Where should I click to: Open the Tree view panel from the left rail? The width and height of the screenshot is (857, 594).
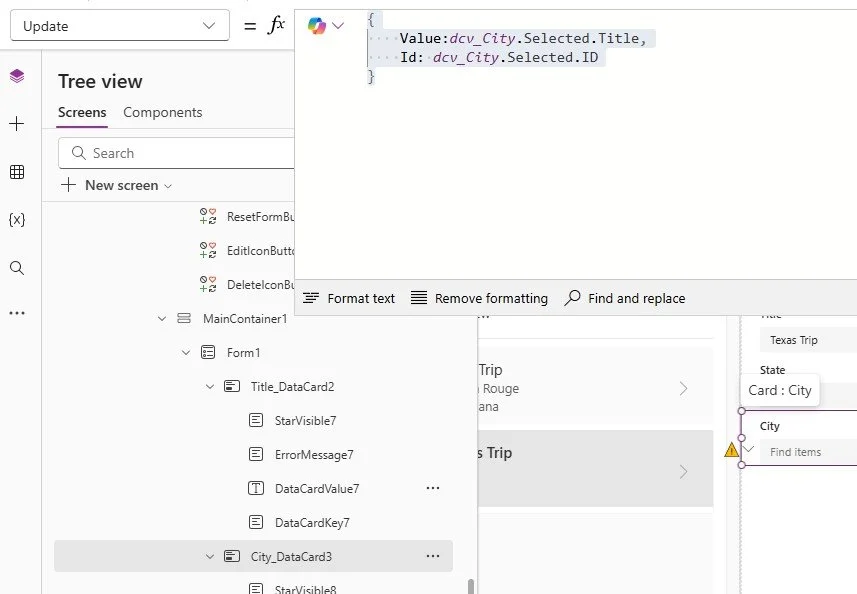click(x=16, y=75)
